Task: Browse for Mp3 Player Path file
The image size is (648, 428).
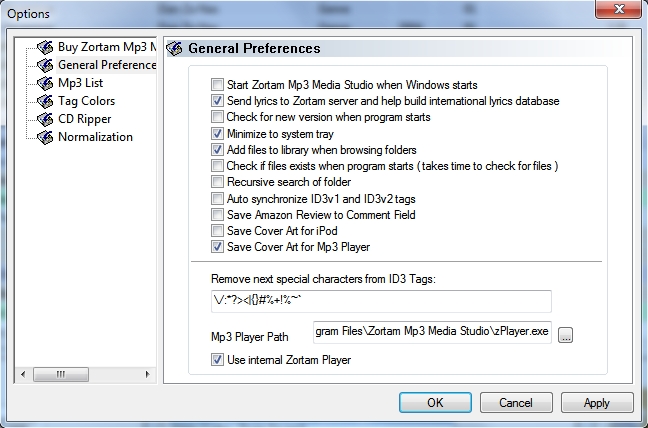Action: coord(566,336)
